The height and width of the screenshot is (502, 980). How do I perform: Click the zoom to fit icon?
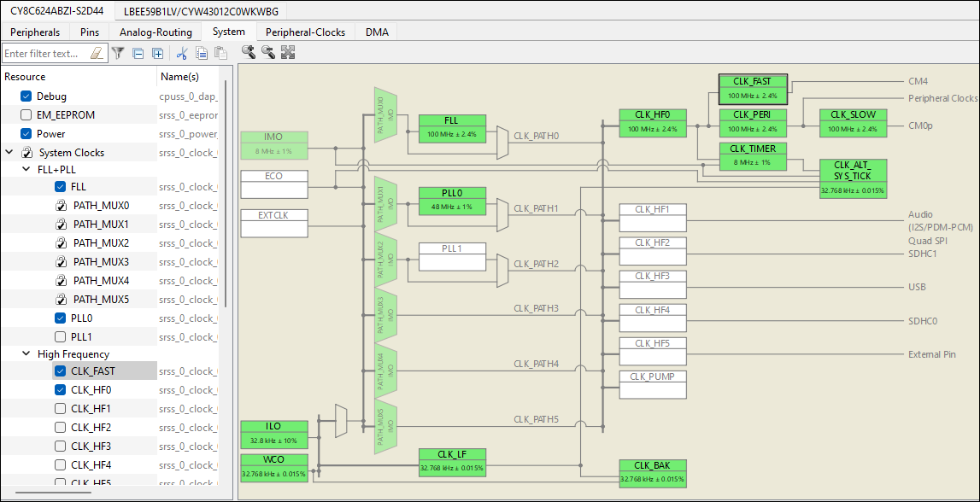tap(288, 53)
